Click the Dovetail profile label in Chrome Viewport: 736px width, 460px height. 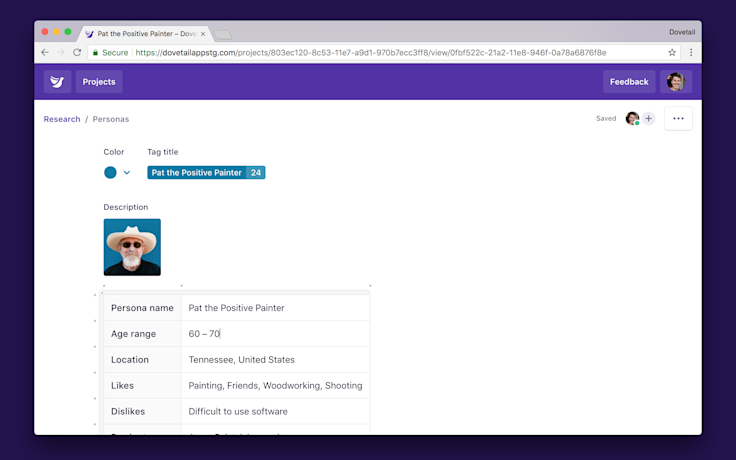pos(682,32)
